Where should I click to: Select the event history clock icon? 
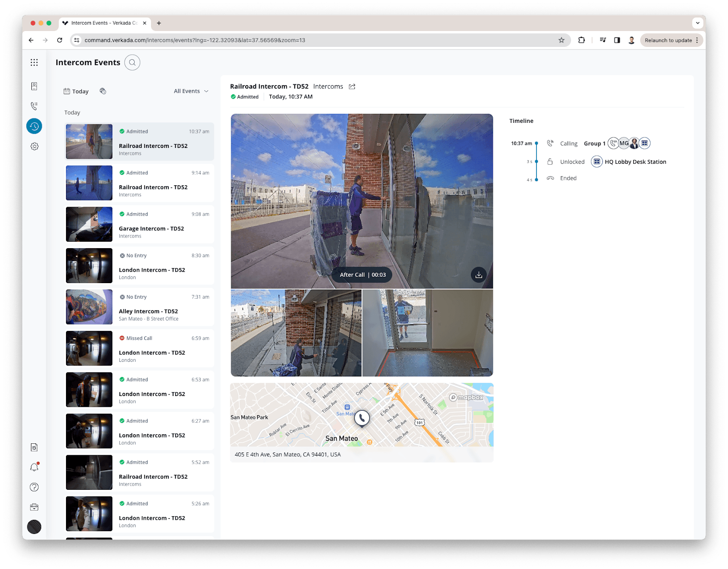pos(34,126)
